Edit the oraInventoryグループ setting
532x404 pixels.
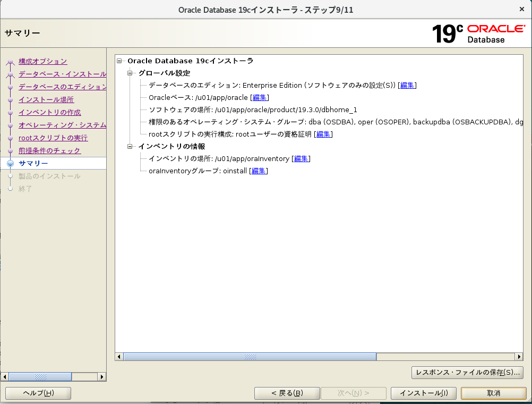(x=259, y=171)
